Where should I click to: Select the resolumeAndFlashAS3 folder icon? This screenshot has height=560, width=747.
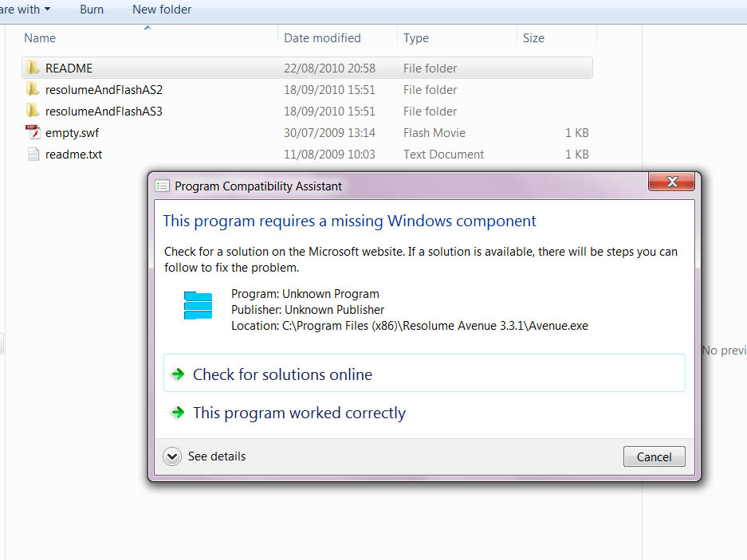point(33,111)
